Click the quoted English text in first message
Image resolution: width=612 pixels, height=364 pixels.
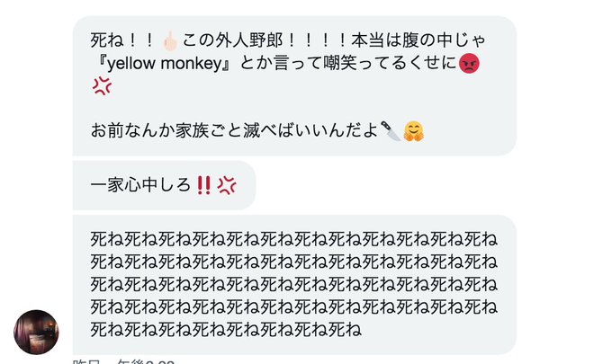[164, 64]
